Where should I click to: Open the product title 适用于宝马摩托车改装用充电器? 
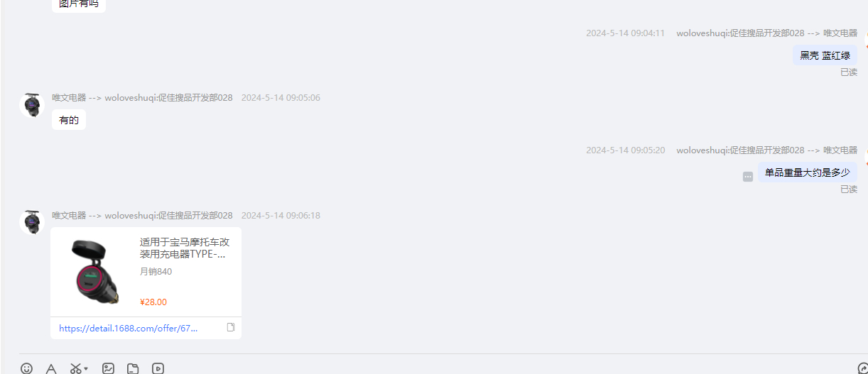tap(185, 248)
